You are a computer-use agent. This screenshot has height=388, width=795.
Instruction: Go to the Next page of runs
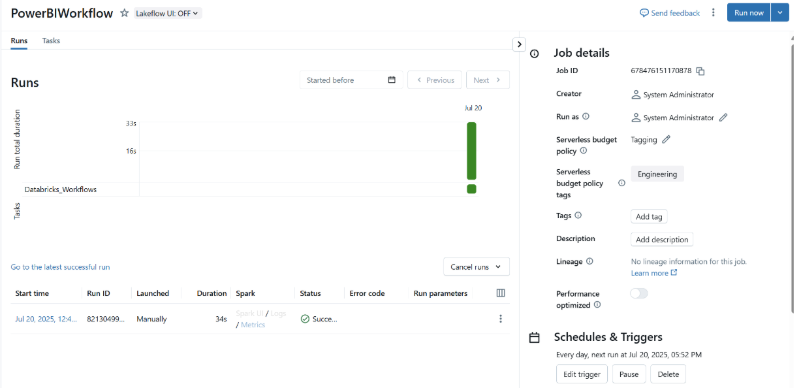488,80
